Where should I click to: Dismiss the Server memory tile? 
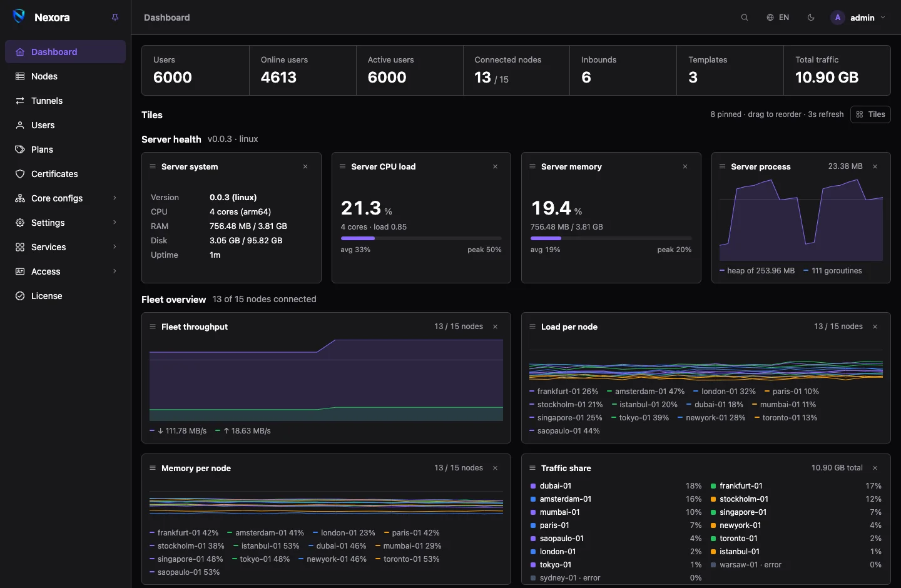(x=685, y=166)
